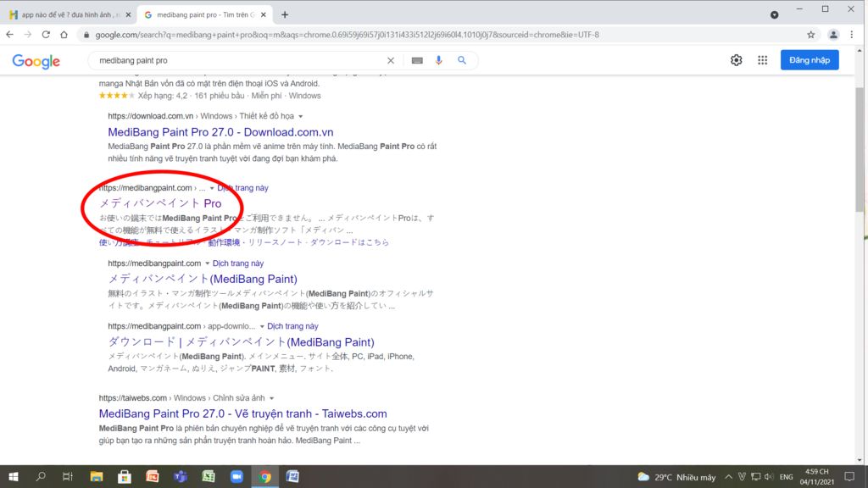Open MediBang Paint Pro 27.0 - Download.com.vn result
Image resolution: width=868 pixels, height=488 pixels.
tap(220, 132)
